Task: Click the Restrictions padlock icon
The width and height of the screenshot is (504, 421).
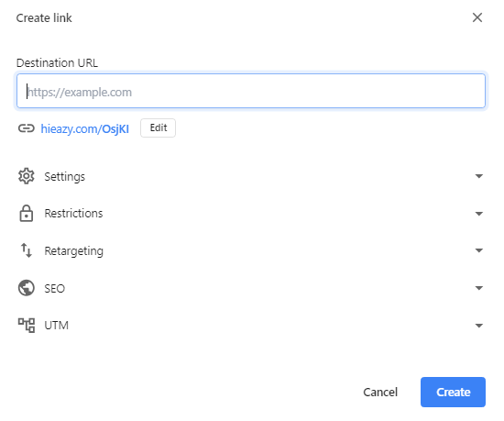Action: pyautogui.click(x=26, y=213)
